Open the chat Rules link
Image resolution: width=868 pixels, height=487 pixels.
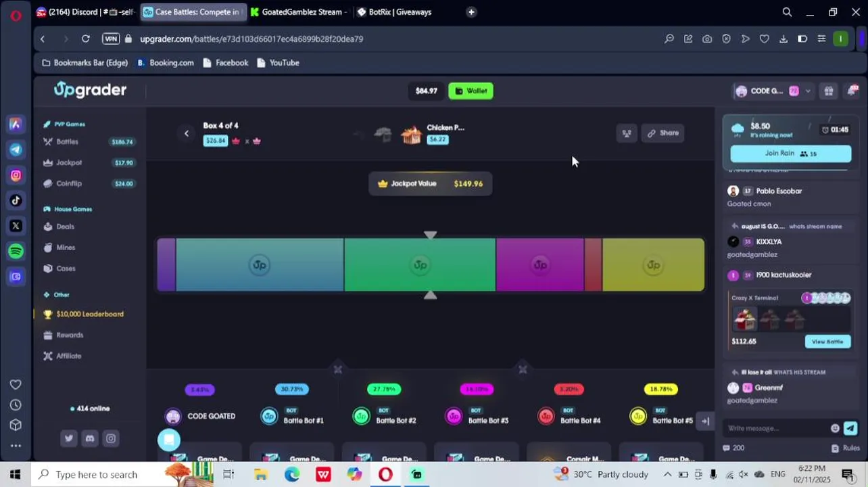click(x=846, y=448)
